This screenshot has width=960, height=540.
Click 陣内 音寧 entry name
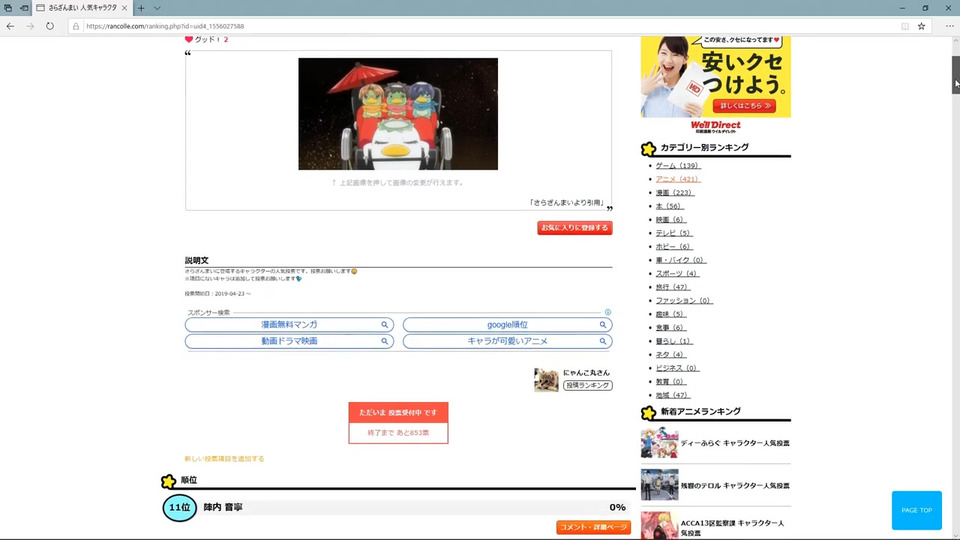pyautogui.click(x=223, y=508)
